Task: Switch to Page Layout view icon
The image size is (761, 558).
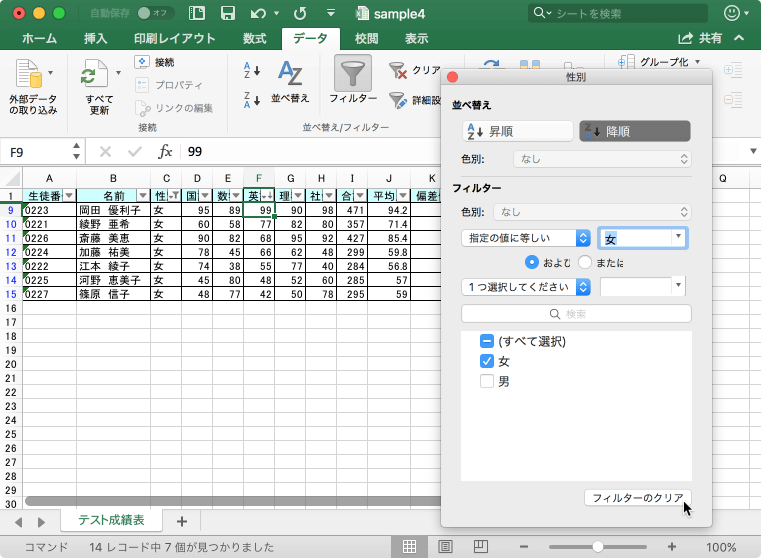Action: pyautogui.click(x=445, y=547)
